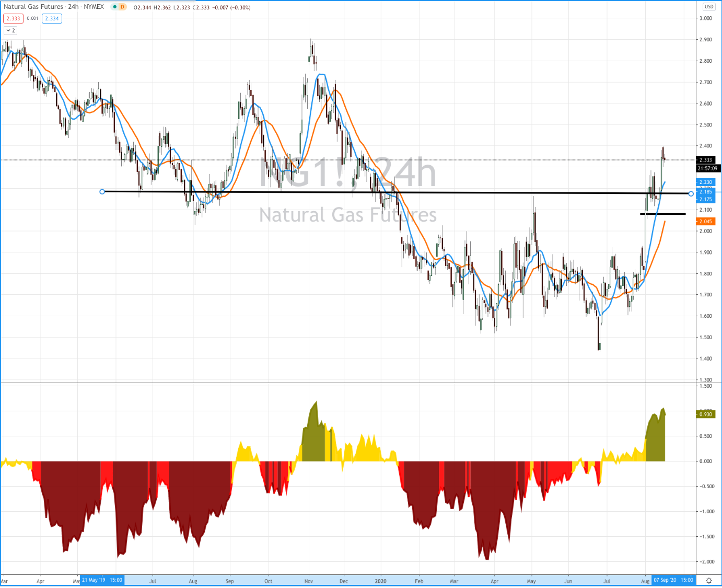The height and width of the screenshot is (588, 722).
Task: Click the orange D delayed-data badge
Action: tap(122, 7)
